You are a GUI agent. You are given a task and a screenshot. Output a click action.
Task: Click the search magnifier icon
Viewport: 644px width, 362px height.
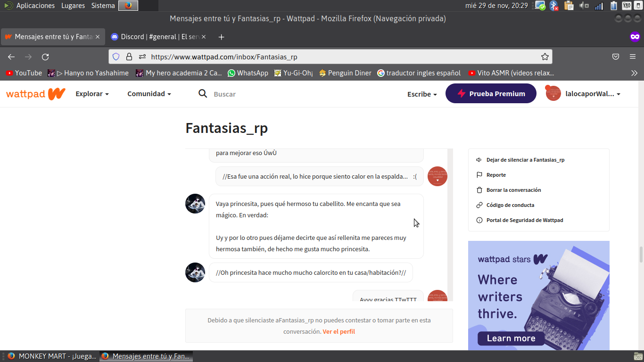pos(203,94)
